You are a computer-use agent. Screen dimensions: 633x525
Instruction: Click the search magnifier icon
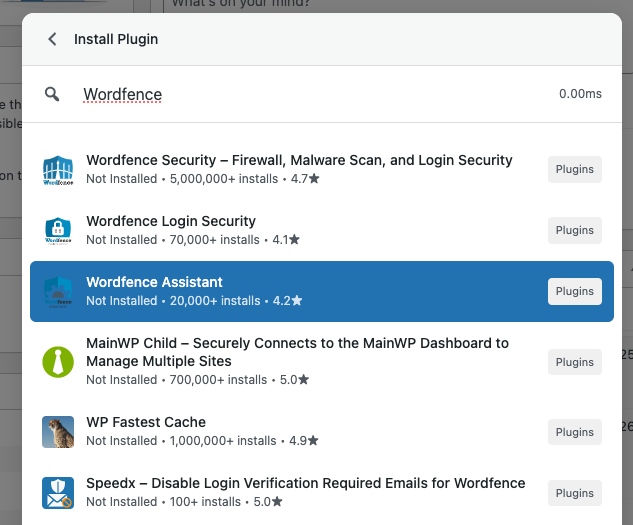[52, 94]
